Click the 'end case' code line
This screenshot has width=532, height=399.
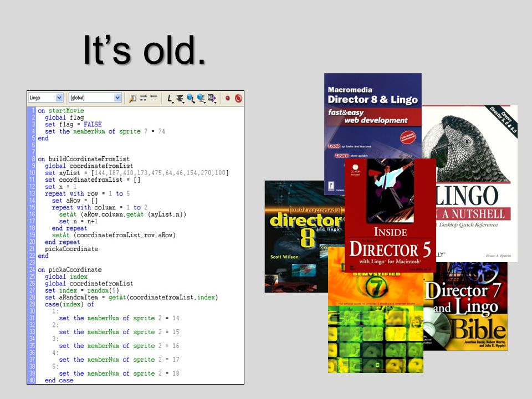59,380
